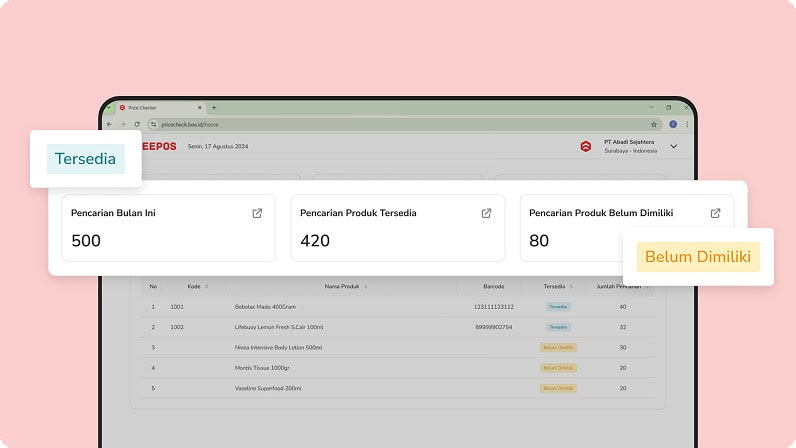Click the large Belum Dimiliki label badge
The image size is (796, 448).
[698, 257]
